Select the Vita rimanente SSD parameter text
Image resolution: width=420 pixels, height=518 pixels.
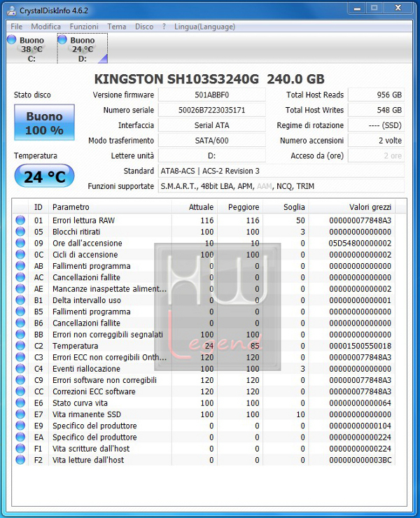[x=87, y=414]
